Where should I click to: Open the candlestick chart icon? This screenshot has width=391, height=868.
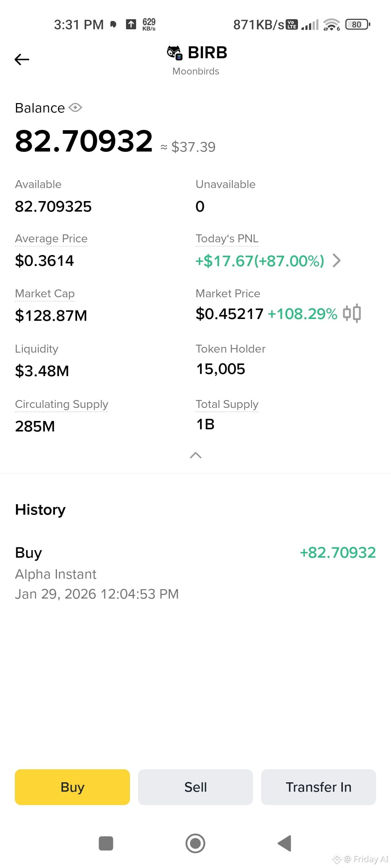tap(352, 313)
